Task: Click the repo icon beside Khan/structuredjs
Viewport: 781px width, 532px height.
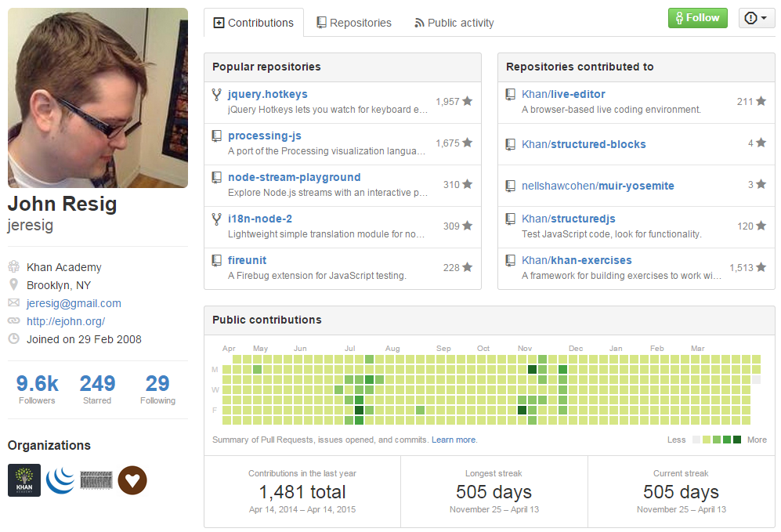Action: point(511,219)
